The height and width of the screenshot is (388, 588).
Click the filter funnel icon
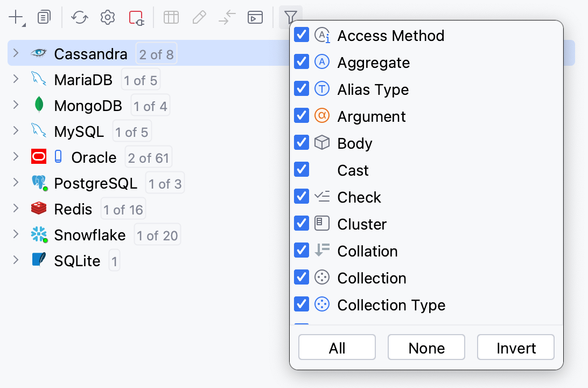point(290,17)
